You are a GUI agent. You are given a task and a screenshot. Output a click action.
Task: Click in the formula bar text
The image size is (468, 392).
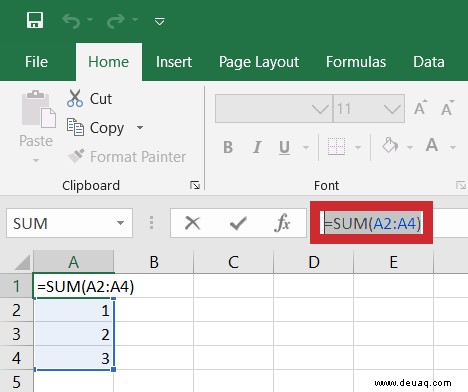point(373,223)
